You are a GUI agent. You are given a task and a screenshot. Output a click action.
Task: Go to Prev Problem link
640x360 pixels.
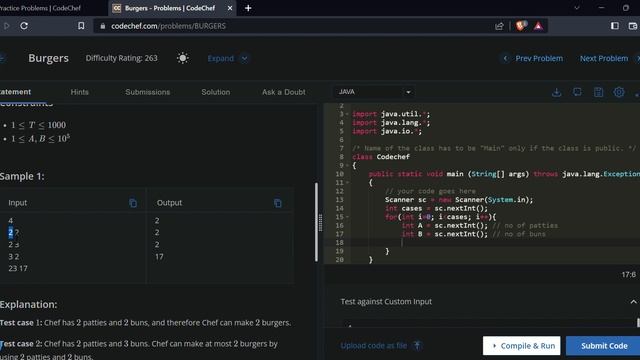tap(539, 58)
